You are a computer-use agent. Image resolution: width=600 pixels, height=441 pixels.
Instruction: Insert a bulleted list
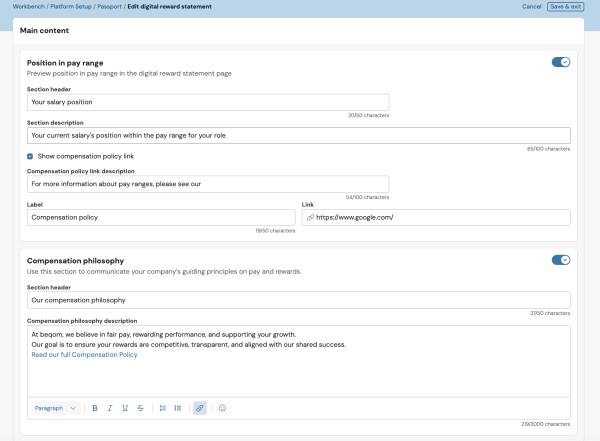tap(178, 408)
